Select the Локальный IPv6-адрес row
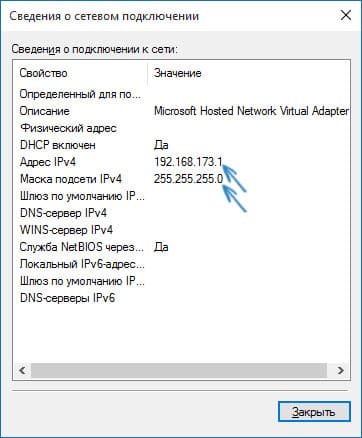 (x=182, y=264)
